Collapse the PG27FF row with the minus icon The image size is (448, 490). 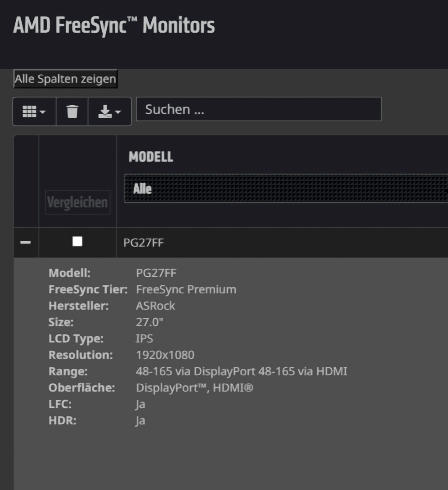pos(25,242)
